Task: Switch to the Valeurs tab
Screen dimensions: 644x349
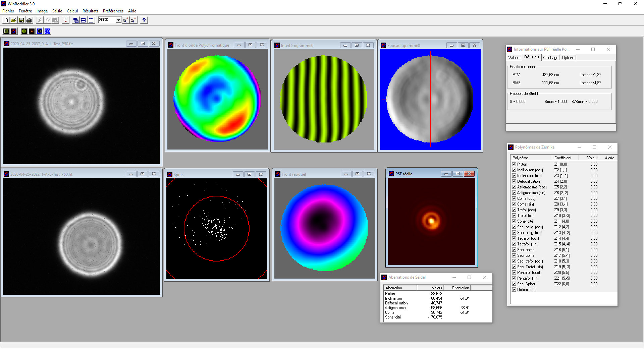Action: click(514, 58)
